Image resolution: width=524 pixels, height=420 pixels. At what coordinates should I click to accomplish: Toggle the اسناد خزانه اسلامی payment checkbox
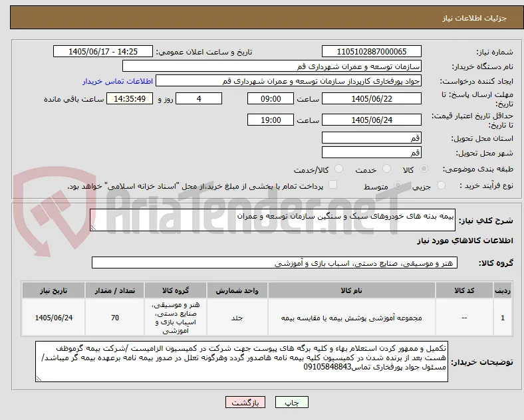tap(333, 185)
